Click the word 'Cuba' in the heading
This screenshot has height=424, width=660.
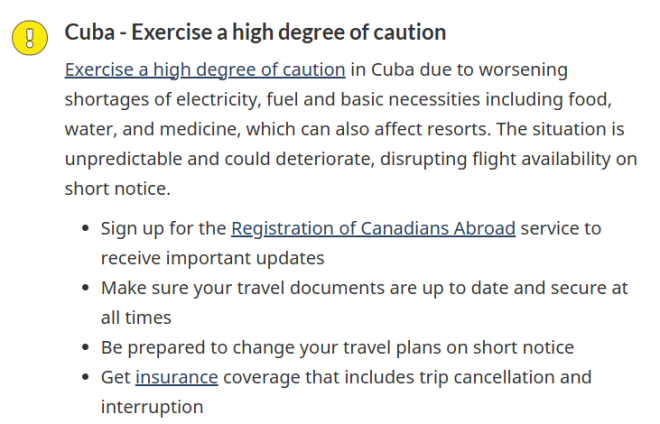[x=89, y=32]
